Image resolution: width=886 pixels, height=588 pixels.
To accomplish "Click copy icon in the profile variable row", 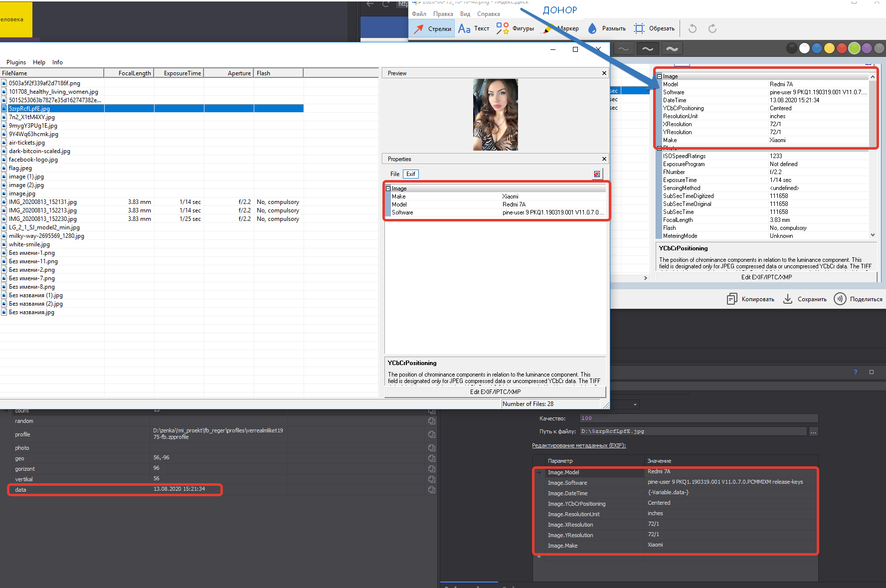I will coord(432,434).
